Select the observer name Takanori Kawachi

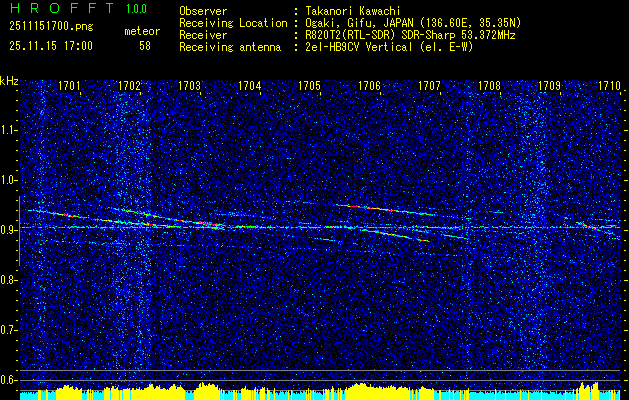(353, 11)
